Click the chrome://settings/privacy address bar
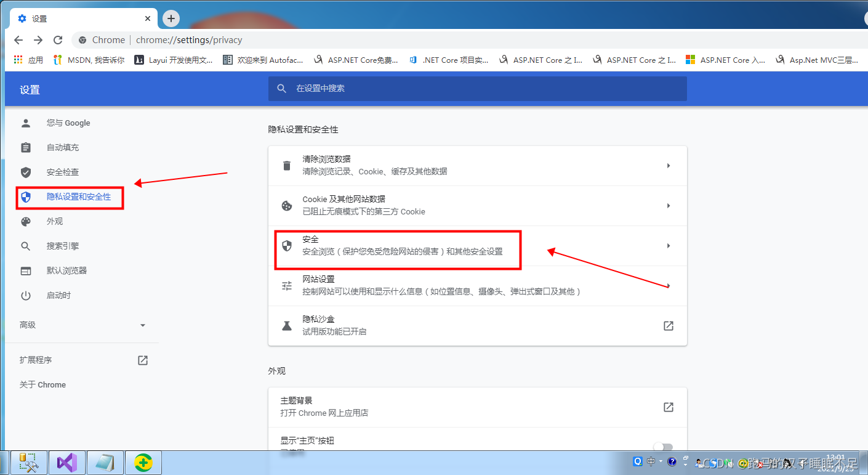 189,40
